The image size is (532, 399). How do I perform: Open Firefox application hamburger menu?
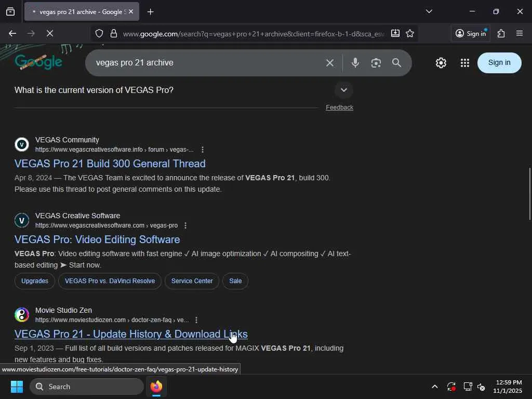pos(520,33)
